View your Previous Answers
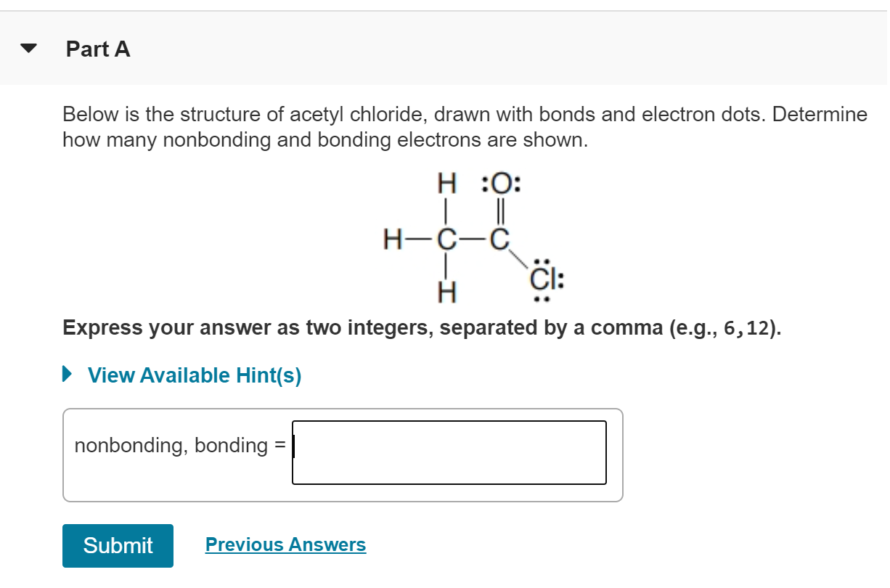Screen dimensions: 890x588 click(285, 545)
